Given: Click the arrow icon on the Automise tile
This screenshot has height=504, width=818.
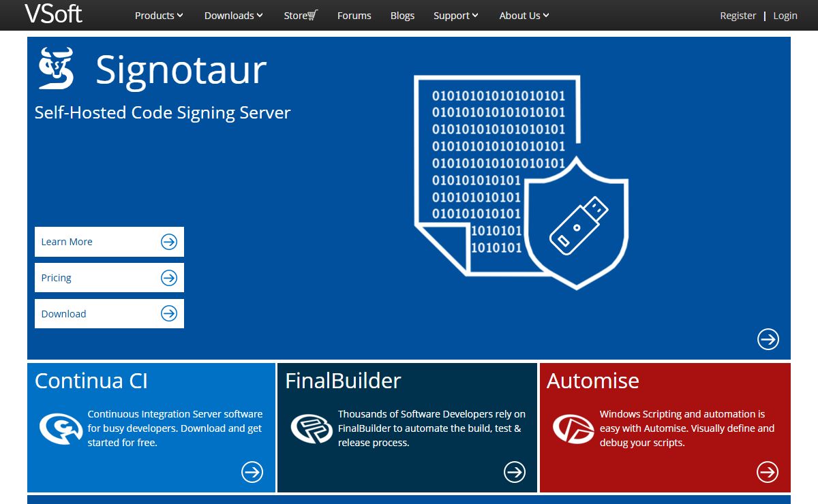Looking at the screenshot, I should [x=768, y=471].
